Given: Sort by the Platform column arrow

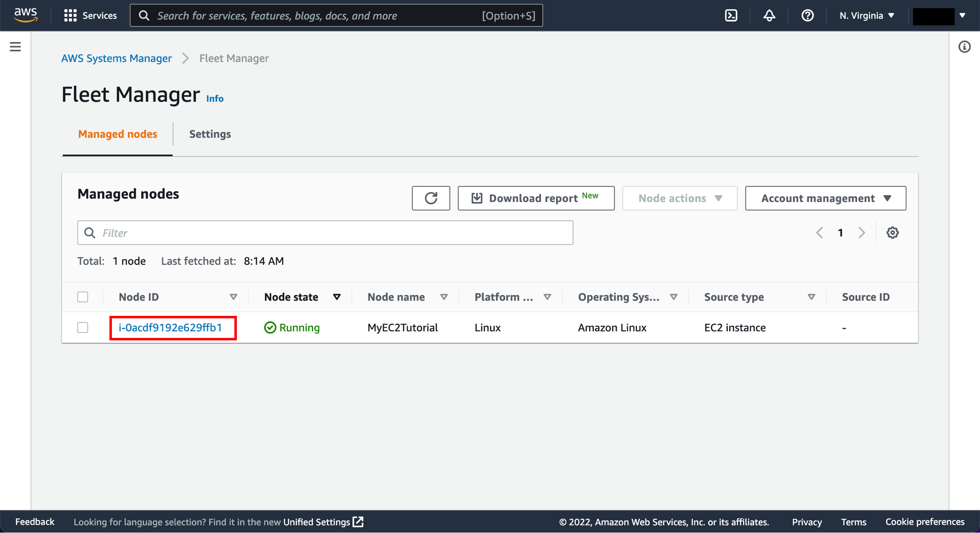Looking at the screenshot, I should 548,297.
